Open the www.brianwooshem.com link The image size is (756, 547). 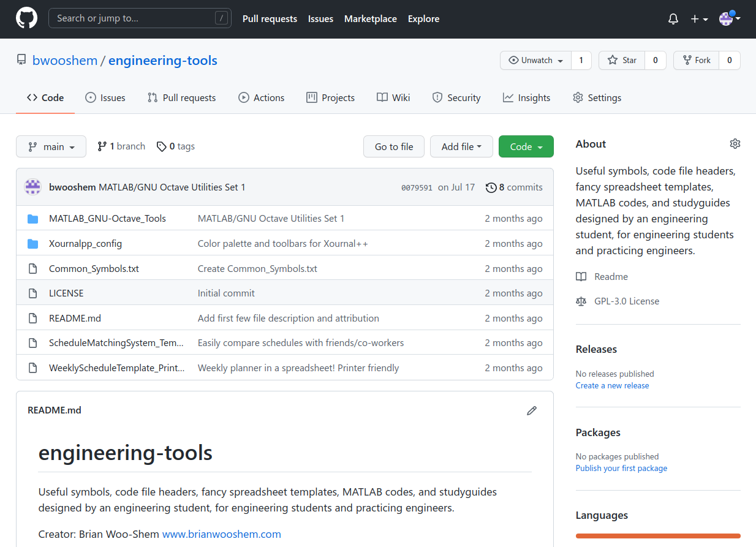222,534
